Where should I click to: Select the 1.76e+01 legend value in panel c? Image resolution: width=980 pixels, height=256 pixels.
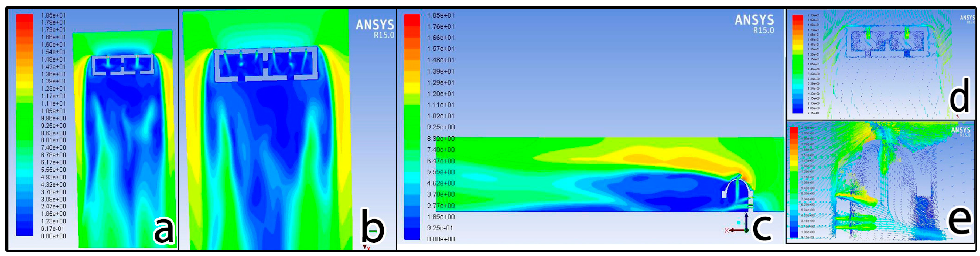coord(440,26)
